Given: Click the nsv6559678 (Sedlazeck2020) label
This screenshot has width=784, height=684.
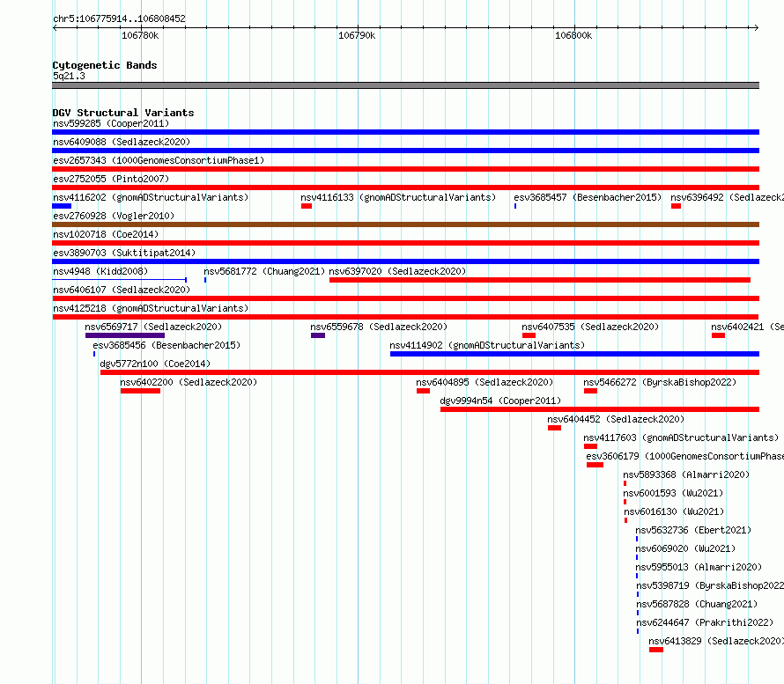Looking at the screenshot, I should click(x=379, y=327).
